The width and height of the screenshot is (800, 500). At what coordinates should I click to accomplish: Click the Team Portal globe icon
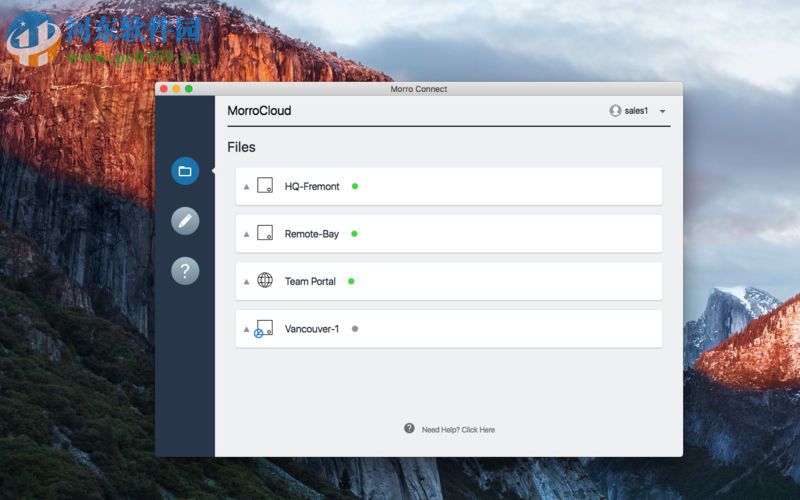(265, 280)
